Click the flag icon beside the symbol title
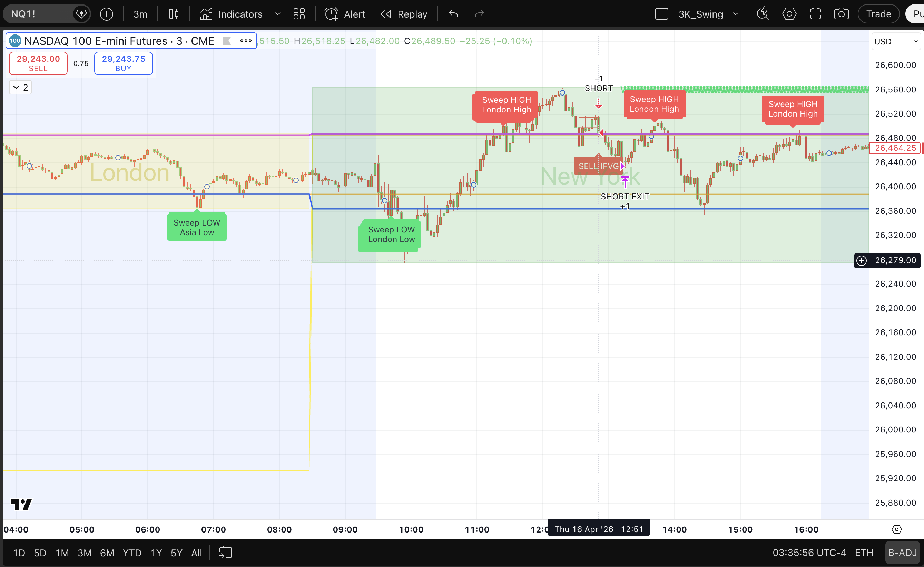924x567 pixels. pyautogui.click(x=227, y=41)
